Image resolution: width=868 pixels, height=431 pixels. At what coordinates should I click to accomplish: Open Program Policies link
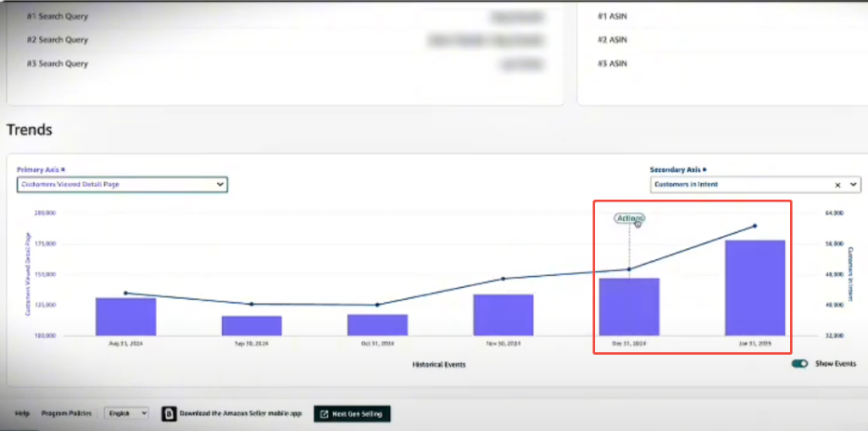tap(68, 413)
